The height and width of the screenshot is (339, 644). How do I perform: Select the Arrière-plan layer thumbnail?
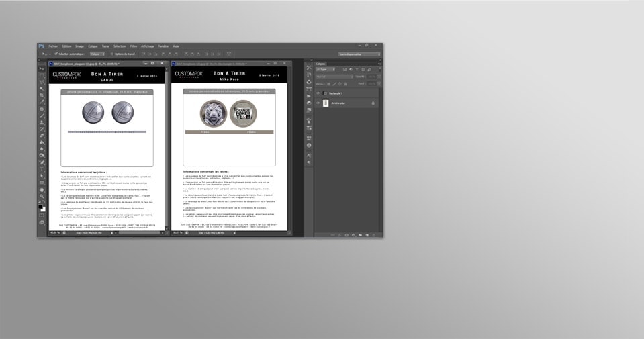[x=326, y=103]
